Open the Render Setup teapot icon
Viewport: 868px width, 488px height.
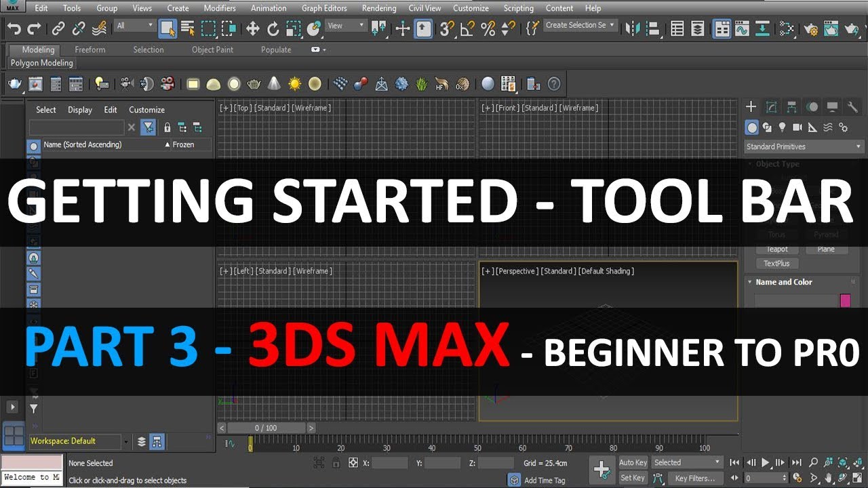(810, 28)
